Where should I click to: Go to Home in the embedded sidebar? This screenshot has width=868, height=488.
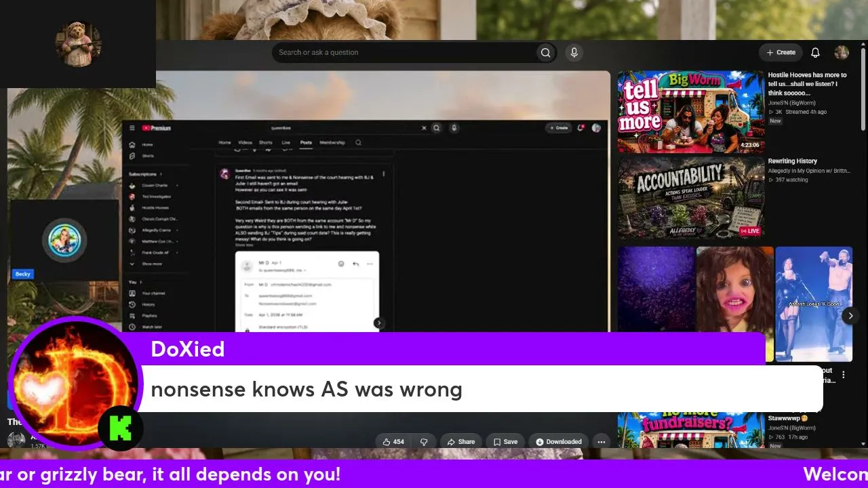point(142,144)
